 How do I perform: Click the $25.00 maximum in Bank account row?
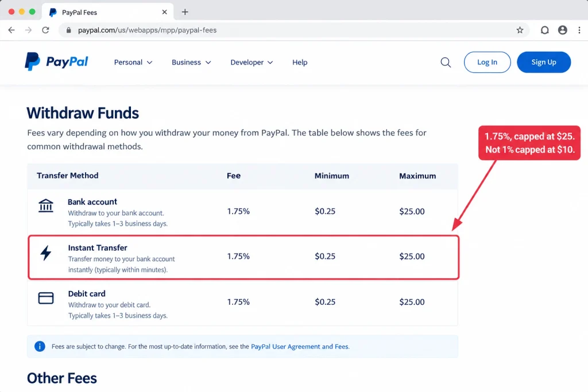pos(412,211)
